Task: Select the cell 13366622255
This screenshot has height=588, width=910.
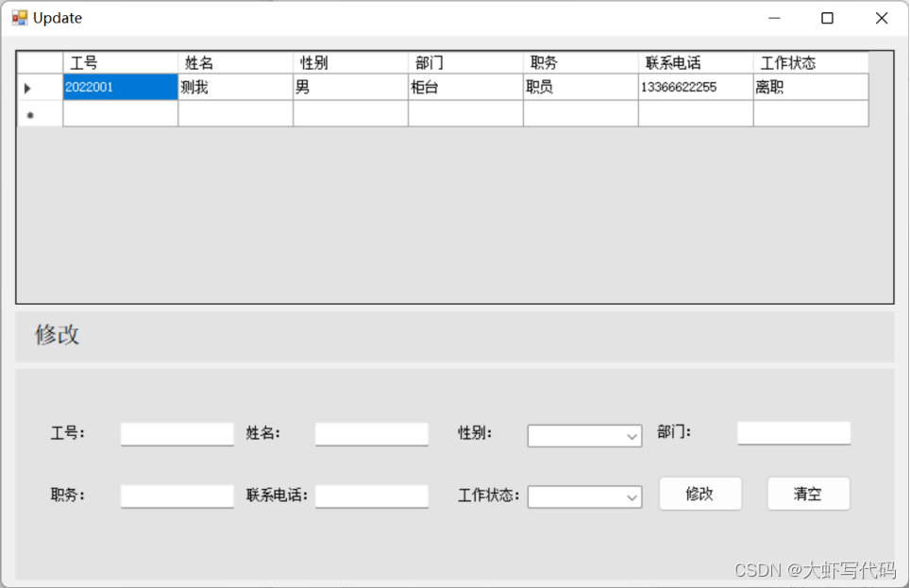Action: (696, 87)
